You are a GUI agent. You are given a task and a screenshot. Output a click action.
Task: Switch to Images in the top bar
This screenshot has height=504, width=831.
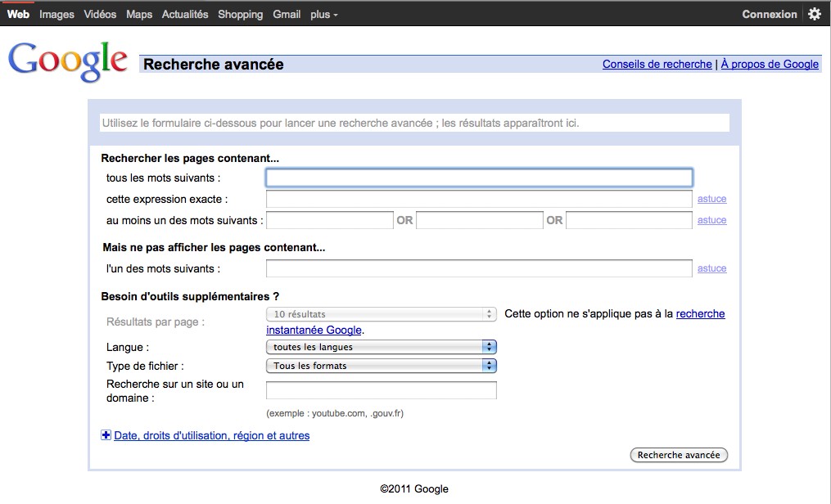coord(56,14)
